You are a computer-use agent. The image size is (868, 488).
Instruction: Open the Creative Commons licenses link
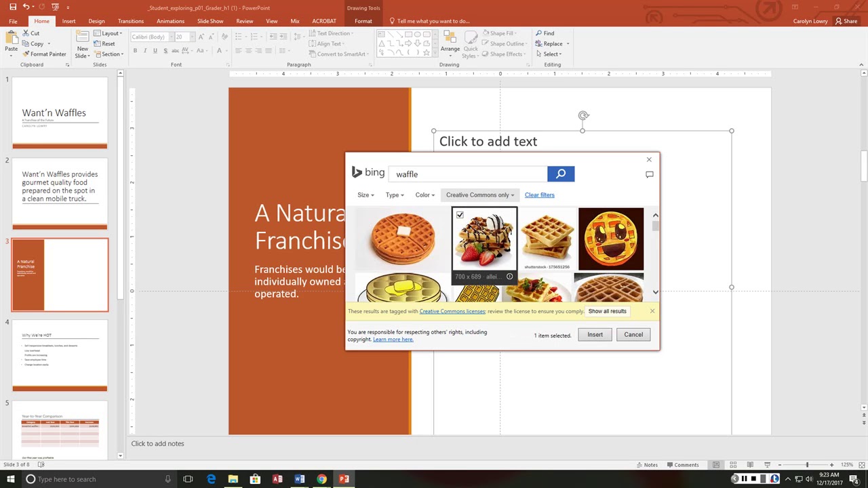pos(452,311)
